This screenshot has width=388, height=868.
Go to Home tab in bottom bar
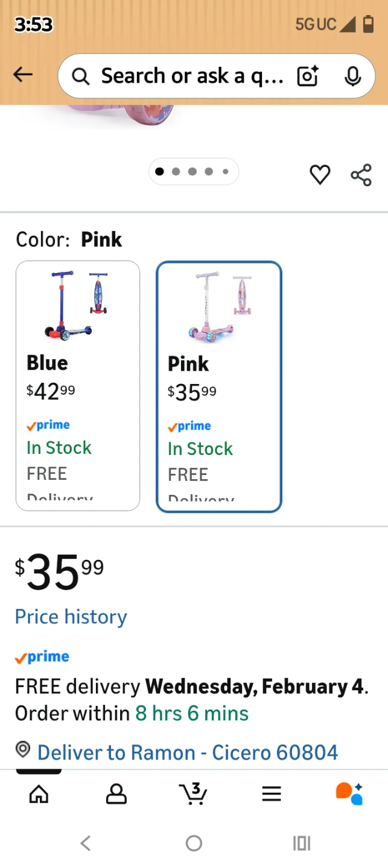coord(39,794)
